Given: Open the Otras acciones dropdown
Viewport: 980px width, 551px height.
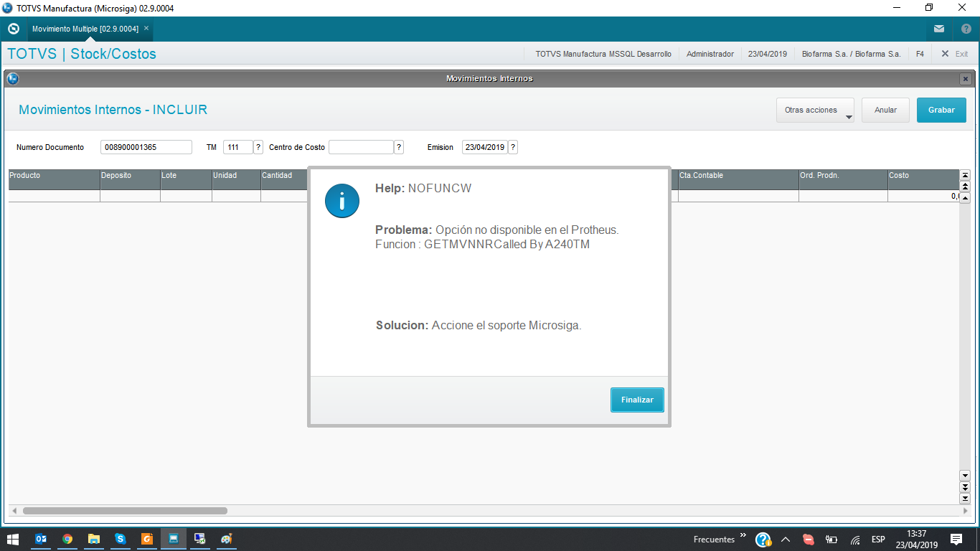Looking at the screenshot, I should click(x=815, y=110).
